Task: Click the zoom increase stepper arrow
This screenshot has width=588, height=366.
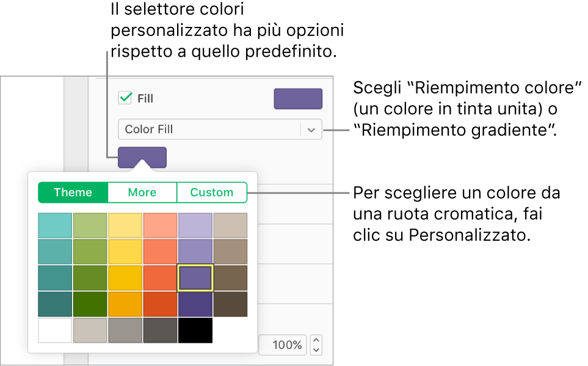Action: point(316,341)
